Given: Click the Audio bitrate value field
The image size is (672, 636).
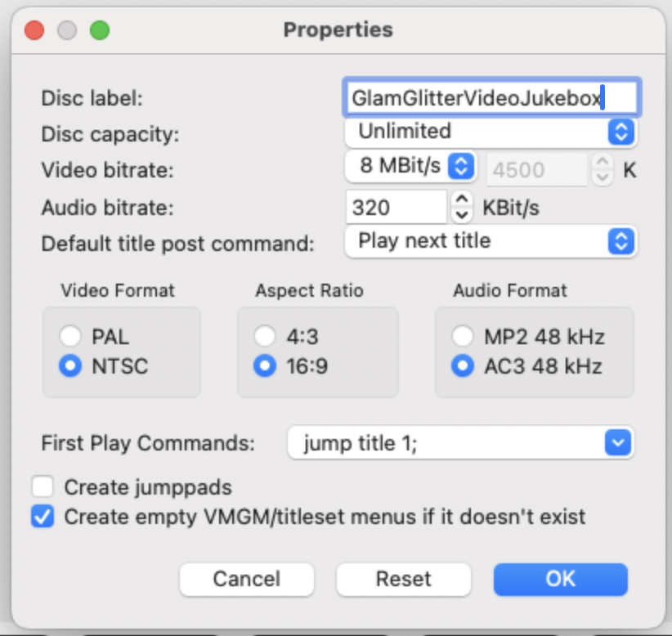Looking at the screenshot, I should (396, 207).
